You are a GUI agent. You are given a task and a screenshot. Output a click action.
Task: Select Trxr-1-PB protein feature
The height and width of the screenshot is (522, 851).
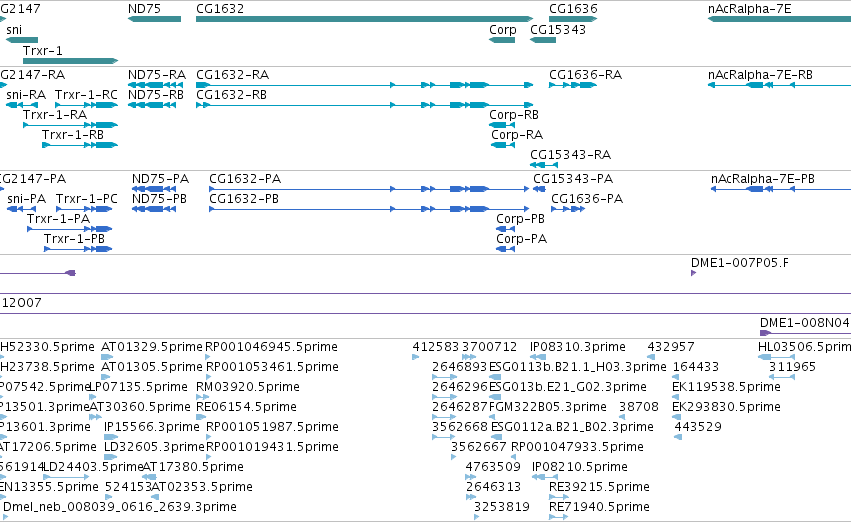coord(78,249)
